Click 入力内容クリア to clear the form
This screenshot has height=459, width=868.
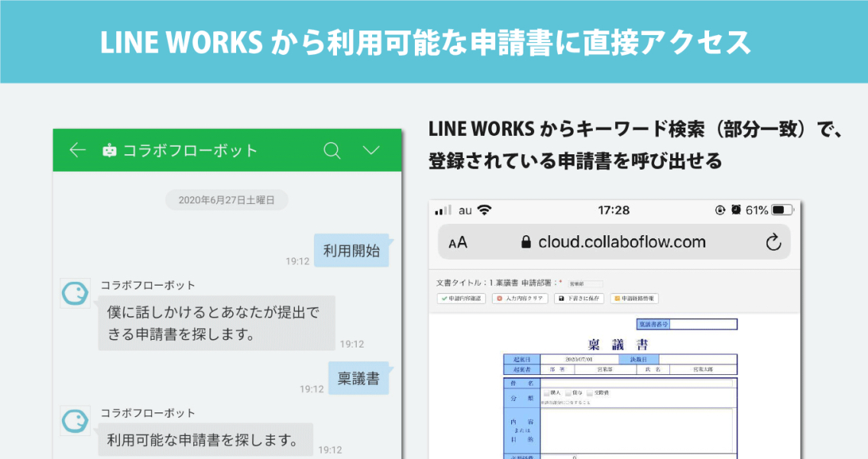[519, 299]
